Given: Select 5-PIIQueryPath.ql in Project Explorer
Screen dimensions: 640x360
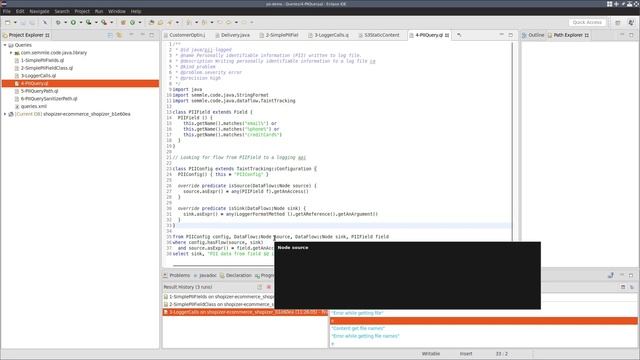Looking at the screenshot, I should [39, 91].
